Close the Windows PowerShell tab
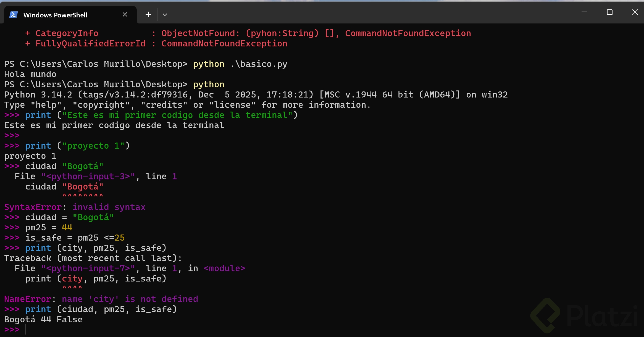 click(x=125, y=15)
